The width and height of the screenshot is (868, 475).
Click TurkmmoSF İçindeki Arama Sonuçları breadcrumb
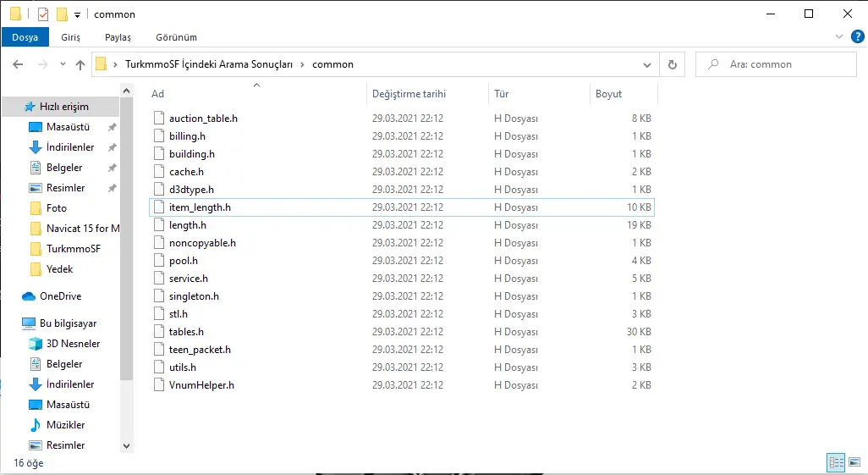point(208,64)
